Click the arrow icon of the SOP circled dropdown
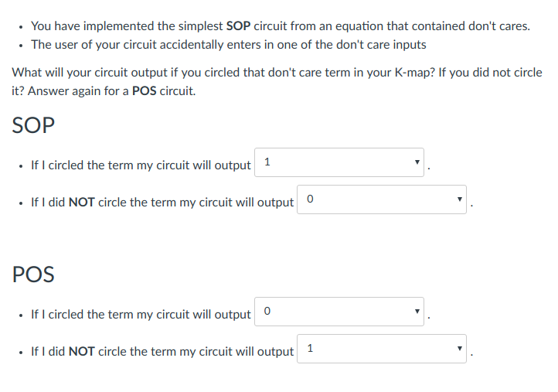The width and height of the screenshot is (558, 392). 417,164
